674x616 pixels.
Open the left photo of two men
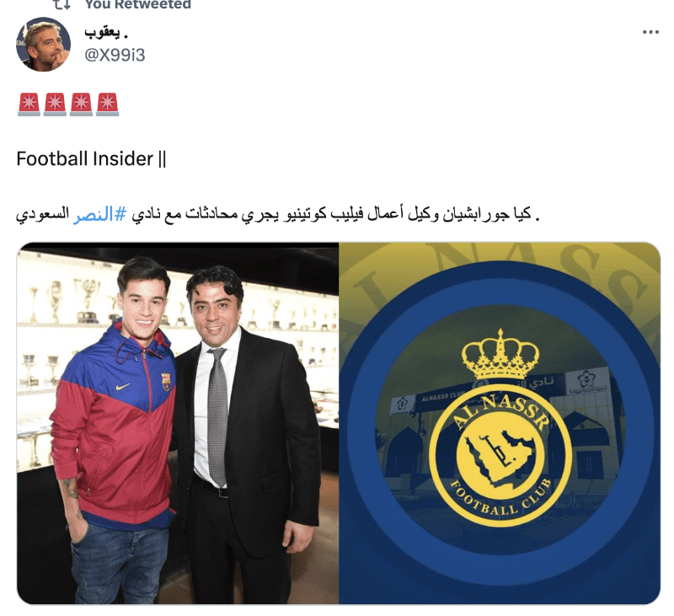coord(178,423)
